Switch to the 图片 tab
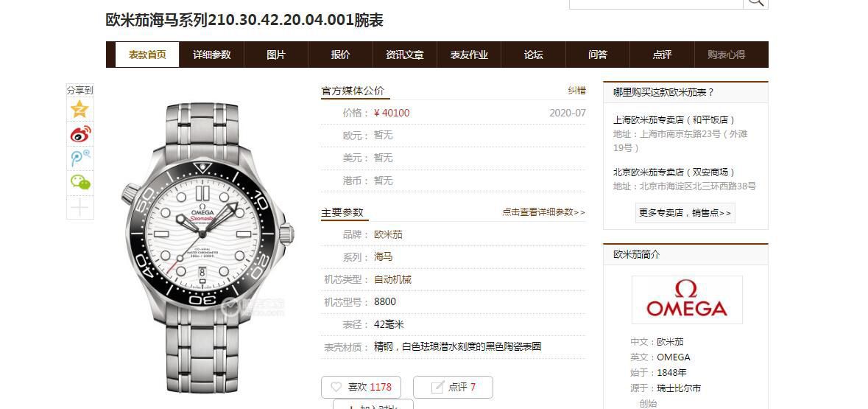 (275, 55)
